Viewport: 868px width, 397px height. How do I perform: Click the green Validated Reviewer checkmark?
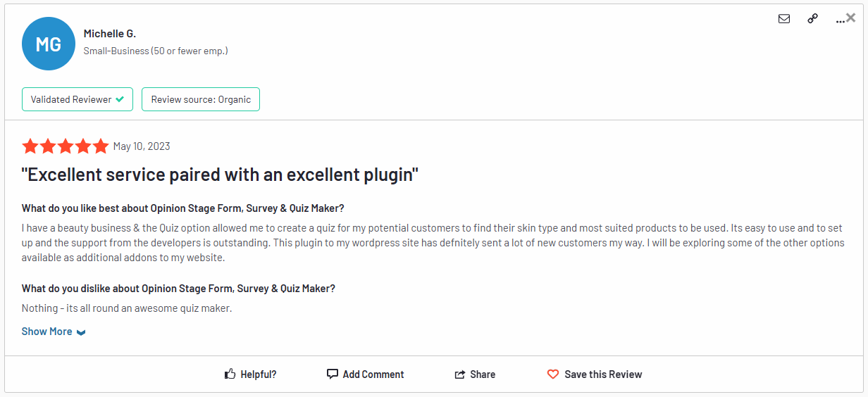(x=120, y=99)
